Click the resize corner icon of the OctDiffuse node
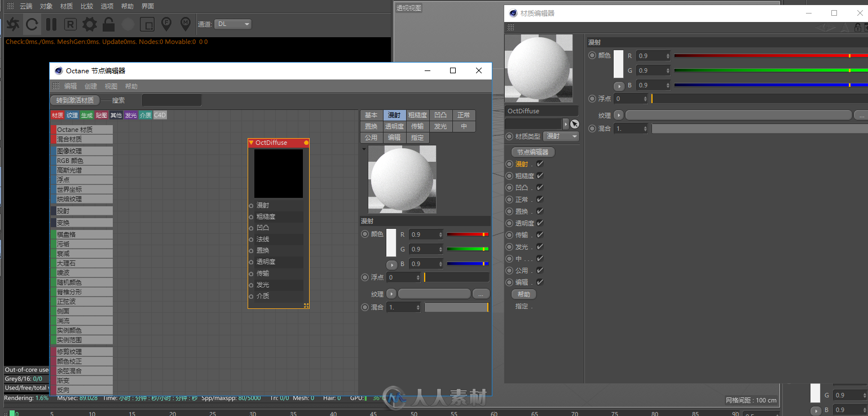 click(x=306, y=305)
